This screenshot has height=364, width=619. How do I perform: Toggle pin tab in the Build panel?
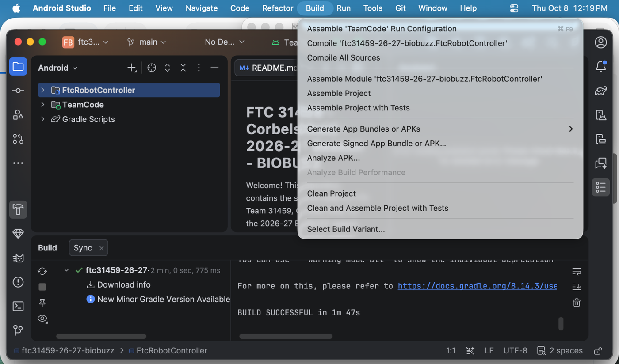42,303
